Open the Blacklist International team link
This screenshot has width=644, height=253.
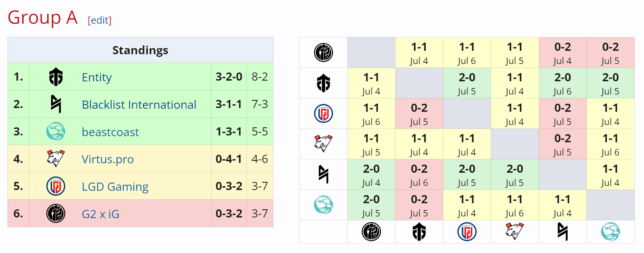click(139, 105)
